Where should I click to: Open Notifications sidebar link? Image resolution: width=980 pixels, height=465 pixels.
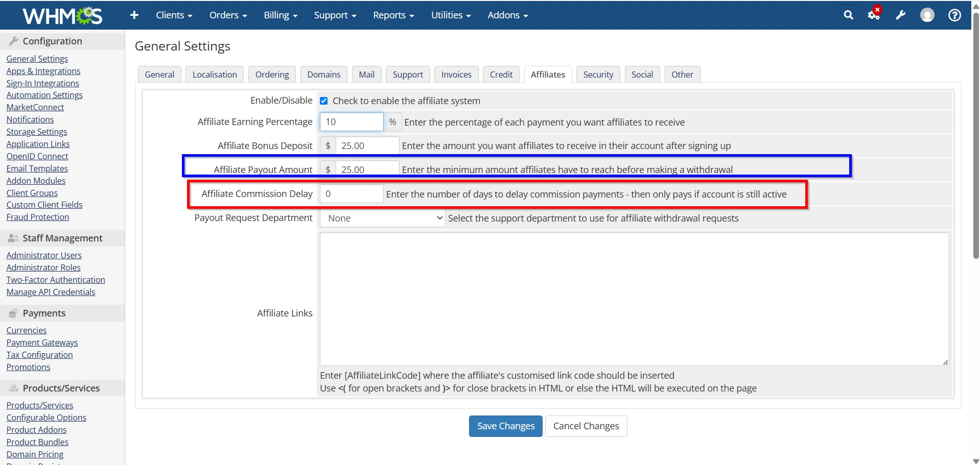point(30,119)
